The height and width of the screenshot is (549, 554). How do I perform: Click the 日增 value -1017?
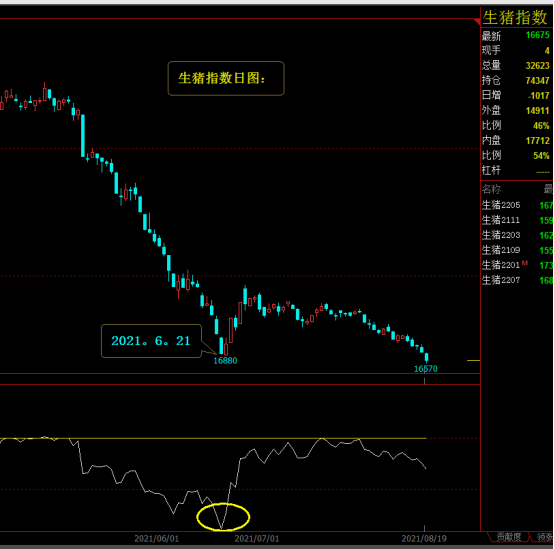pos(539,96)
